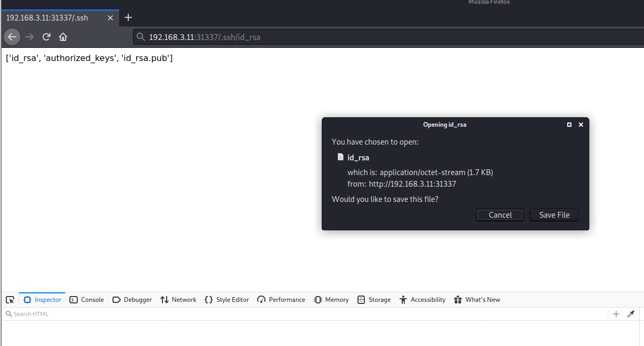Click the Home button
Screen dimensions: 644x346
pyautogui.click(x=64, y=37)
